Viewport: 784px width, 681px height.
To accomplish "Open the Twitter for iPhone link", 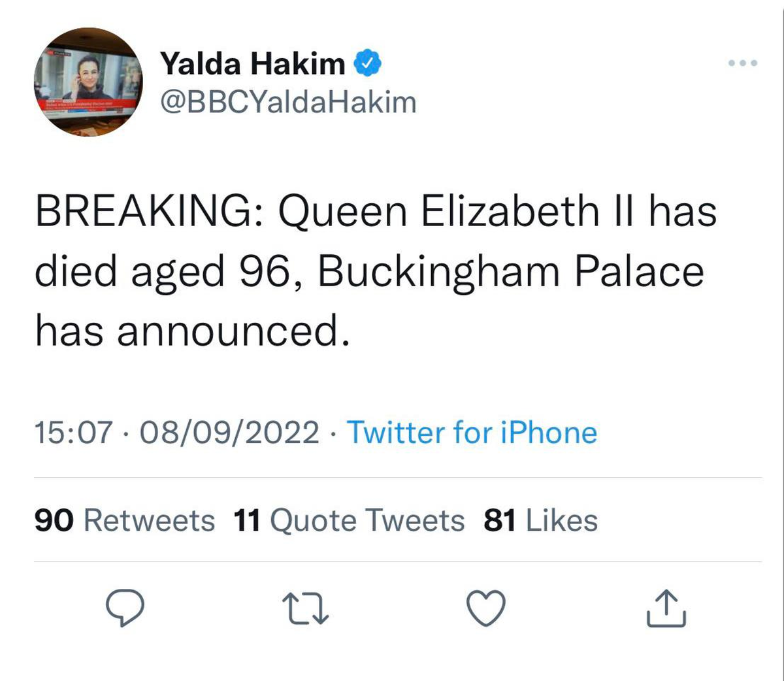I will pos(472,432).
